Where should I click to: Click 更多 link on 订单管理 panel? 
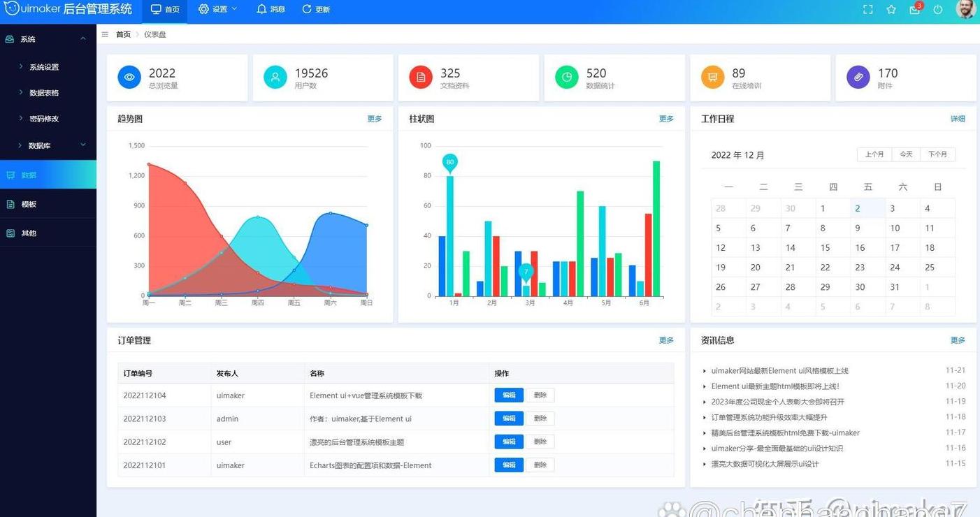tap(666, 340)
